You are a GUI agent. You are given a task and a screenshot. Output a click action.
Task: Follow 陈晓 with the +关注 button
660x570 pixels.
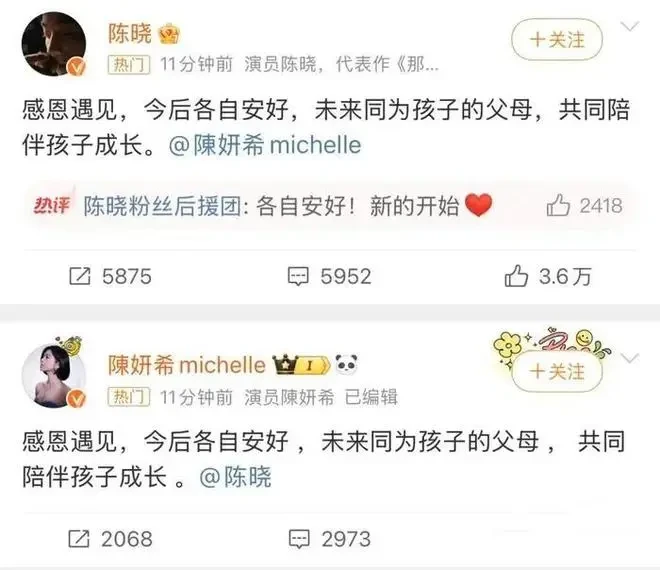click(557, 40)
